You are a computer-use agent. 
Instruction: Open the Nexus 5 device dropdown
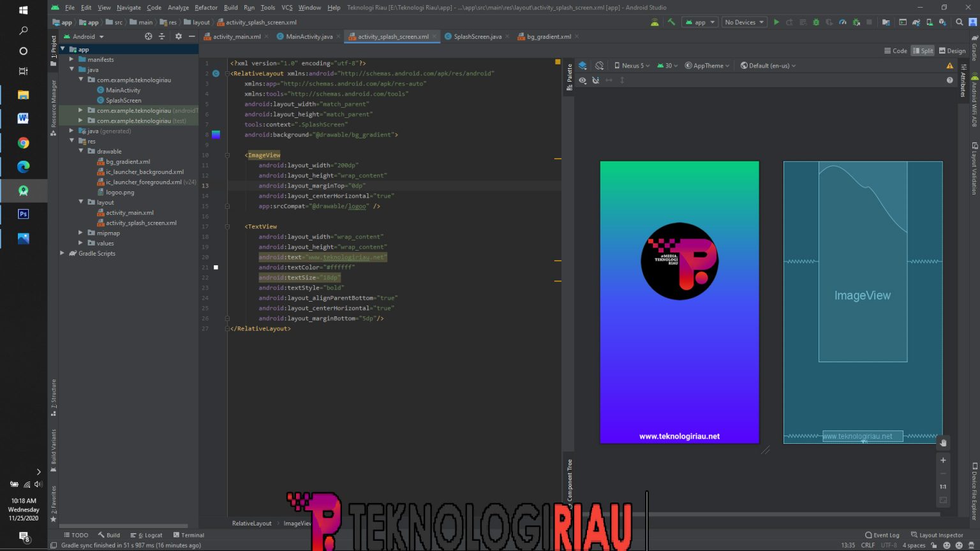[x=632, y=65]
